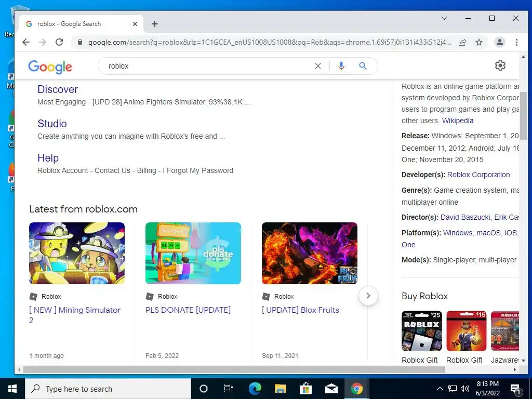Show hidden system tray icons
Screen dimensions: 532x399
point(440,389)
